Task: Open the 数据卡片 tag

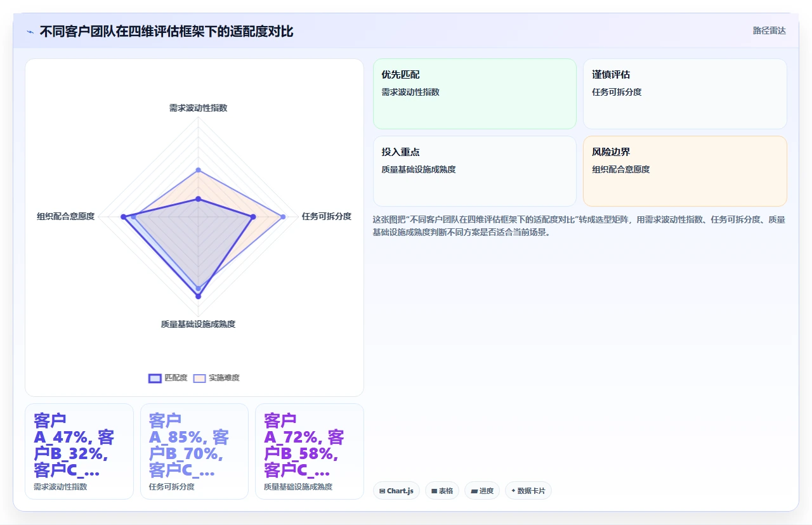Action: pyautogui.click(x=528, y=491)
